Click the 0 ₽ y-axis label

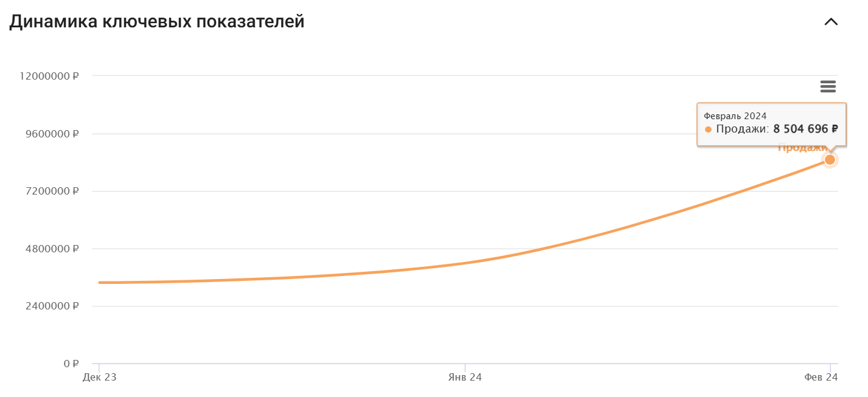71,364
